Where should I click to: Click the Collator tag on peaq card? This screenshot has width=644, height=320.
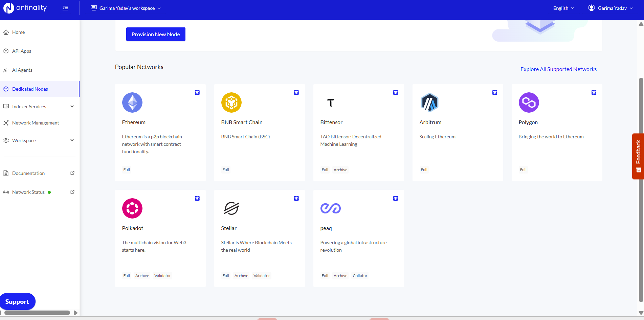[360, 276]
